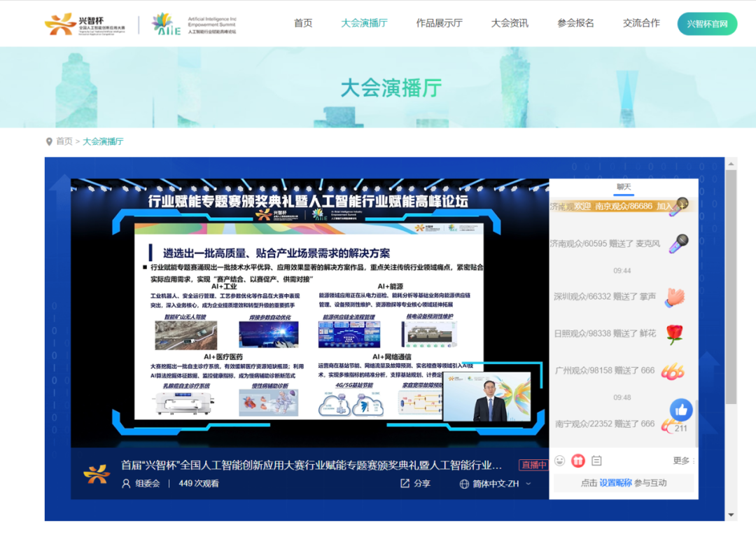Click the AIIE summit logo
756x537 pixels.
(x=194, y=24)
